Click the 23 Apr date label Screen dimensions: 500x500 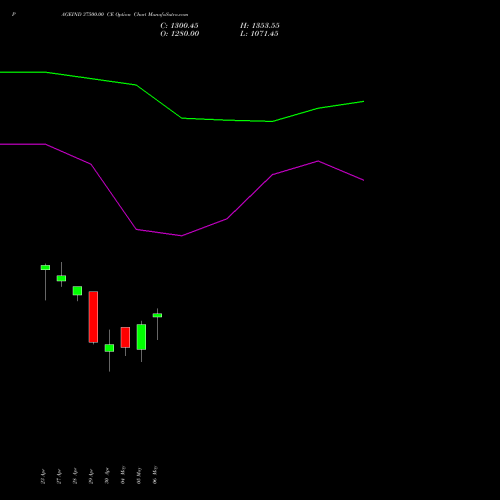[x=43, y=476]
